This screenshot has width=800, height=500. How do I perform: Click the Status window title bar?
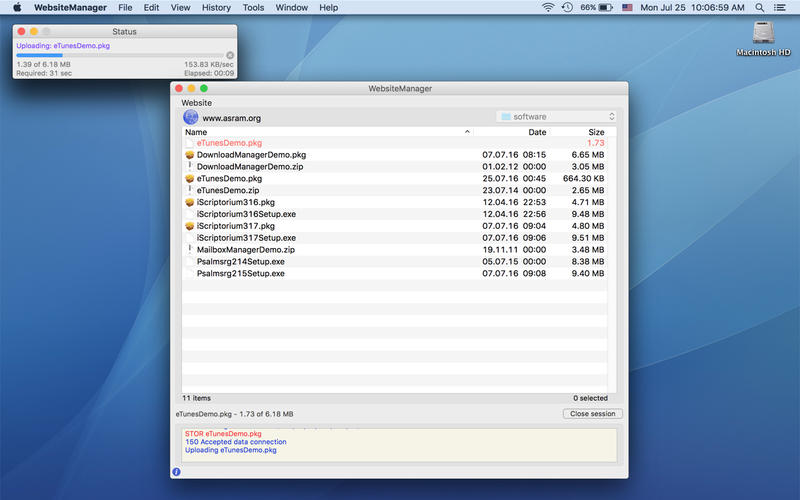tap(124, 31)
